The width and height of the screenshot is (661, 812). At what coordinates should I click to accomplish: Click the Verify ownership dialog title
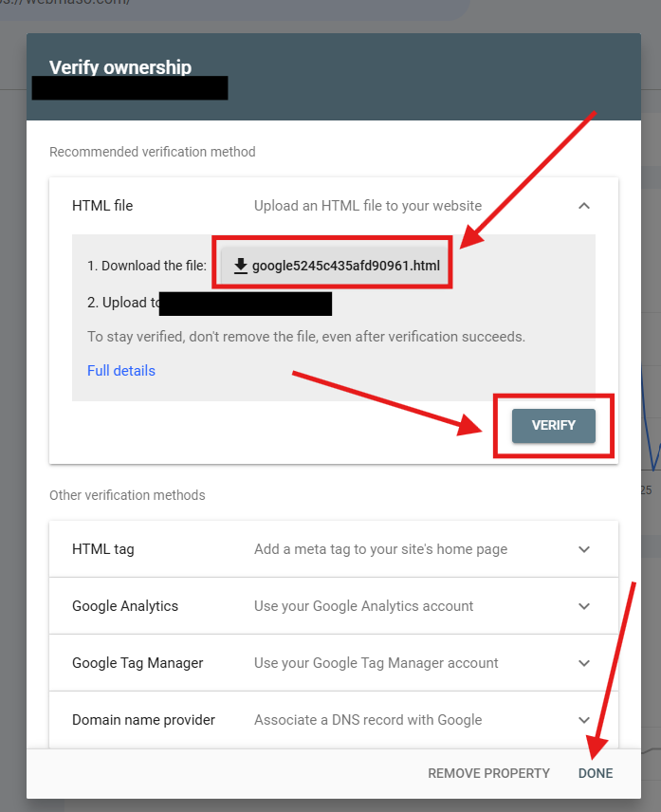coord(120,67)
